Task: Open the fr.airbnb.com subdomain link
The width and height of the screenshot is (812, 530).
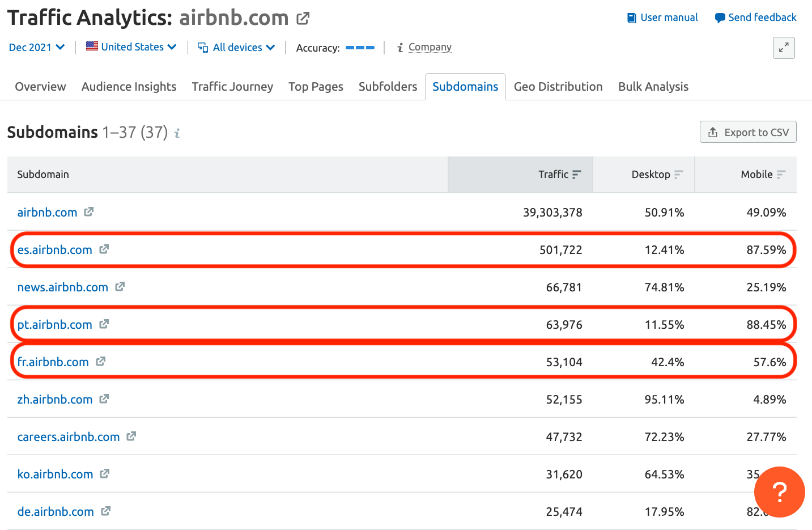Action: click(x=53, y=362)
